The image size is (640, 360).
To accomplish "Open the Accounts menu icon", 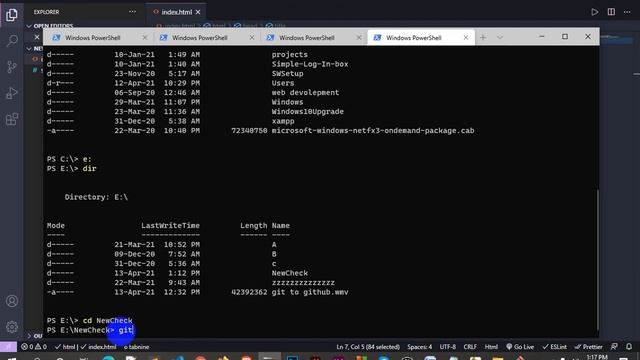I will coord(12,301).
